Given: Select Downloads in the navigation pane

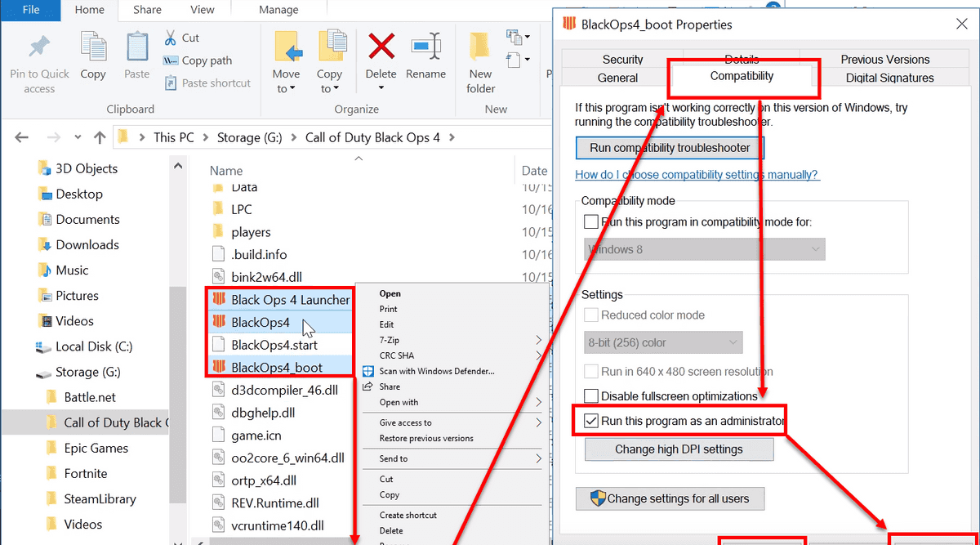Looking at the screenshot, I should point(87,245).
